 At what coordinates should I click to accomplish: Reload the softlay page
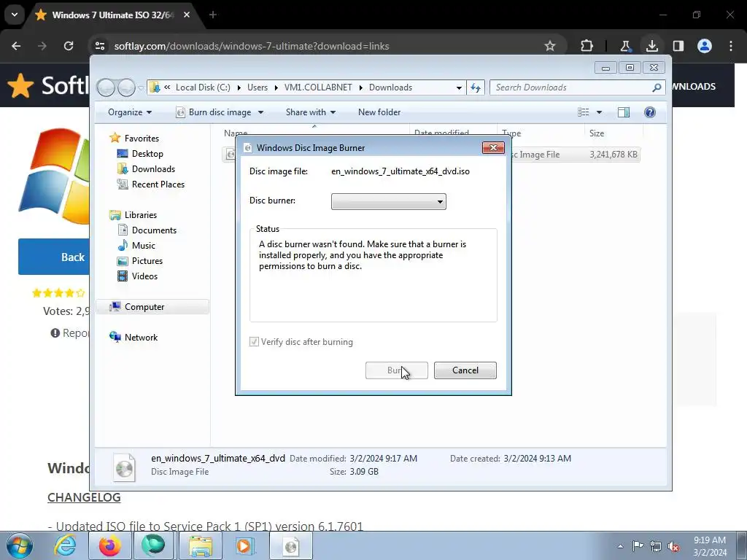(69, 46)
